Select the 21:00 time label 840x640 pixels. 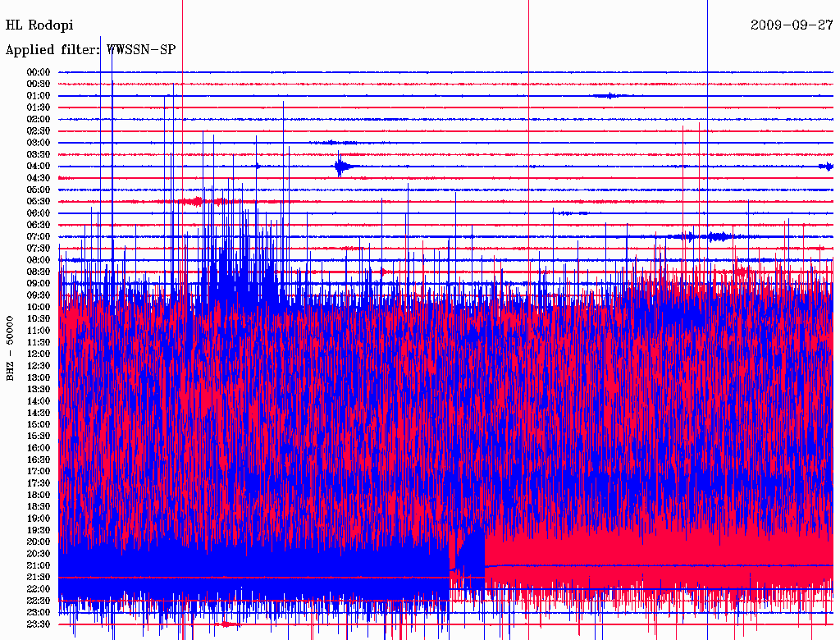39,565
